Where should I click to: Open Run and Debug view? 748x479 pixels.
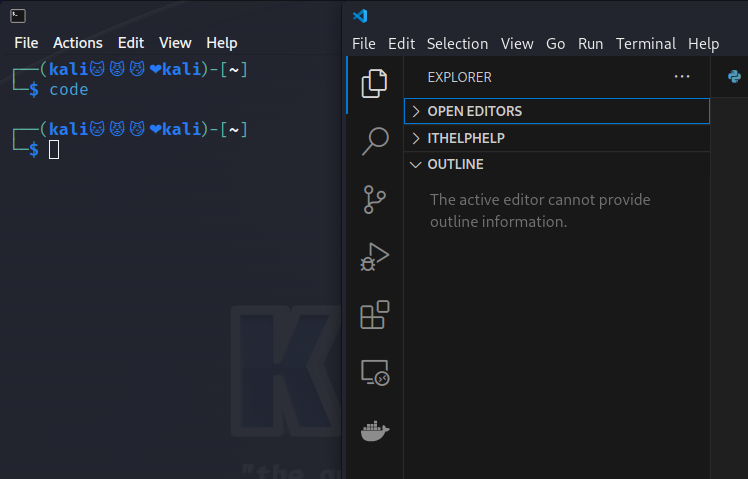[374, 257]
